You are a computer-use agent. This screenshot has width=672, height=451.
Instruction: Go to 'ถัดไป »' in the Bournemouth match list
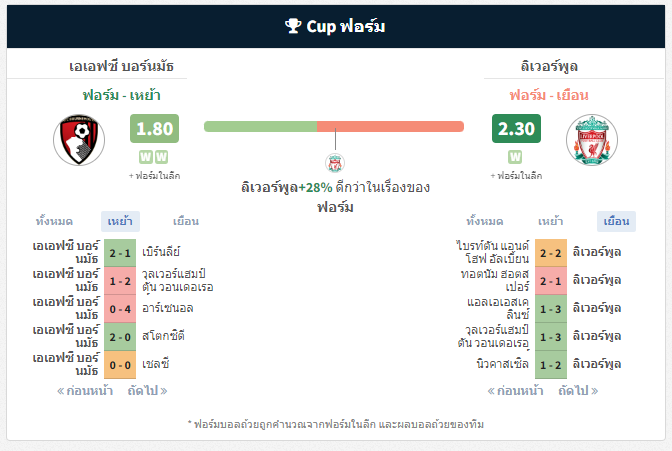tap(147, 391)
